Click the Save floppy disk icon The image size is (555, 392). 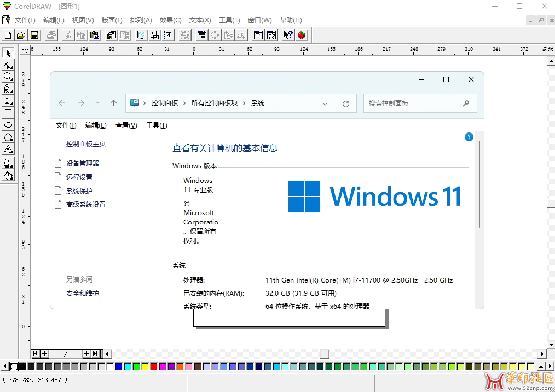pos(34,35)
